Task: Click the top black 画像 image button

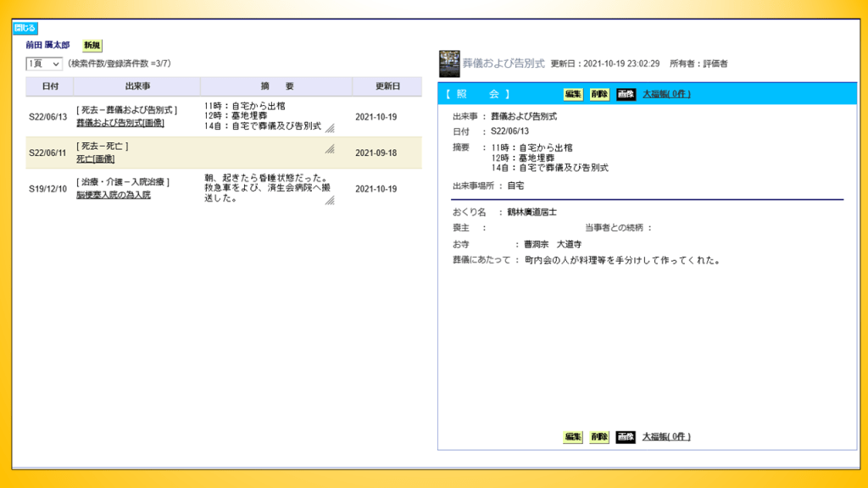Action: tap(626, 94)
